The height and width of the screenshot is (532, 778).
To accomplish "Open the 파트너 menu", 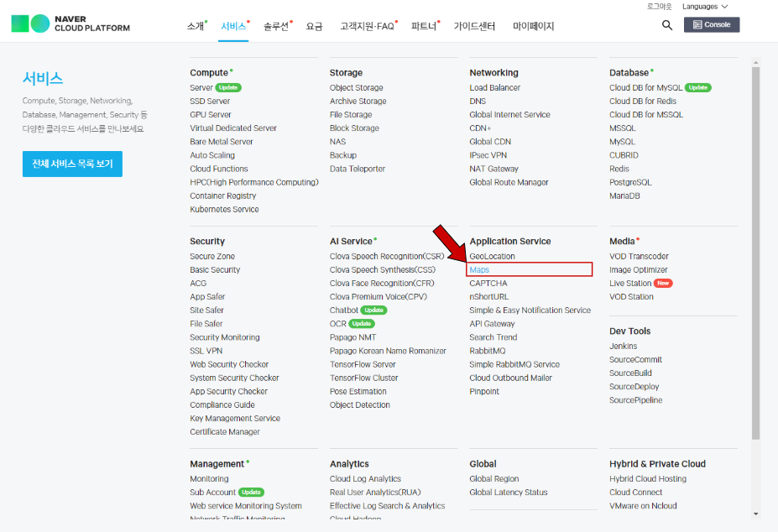I will click(424, 26).
